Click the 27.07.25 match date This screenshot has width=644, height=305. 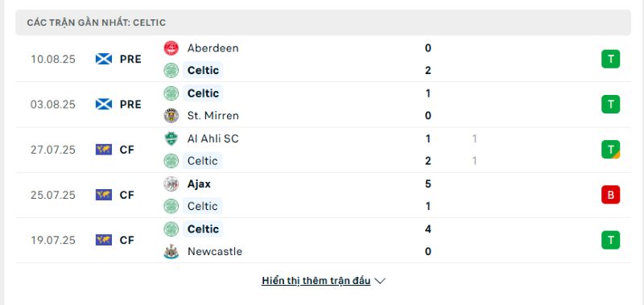pyautogui.click(x=53, y=150)
